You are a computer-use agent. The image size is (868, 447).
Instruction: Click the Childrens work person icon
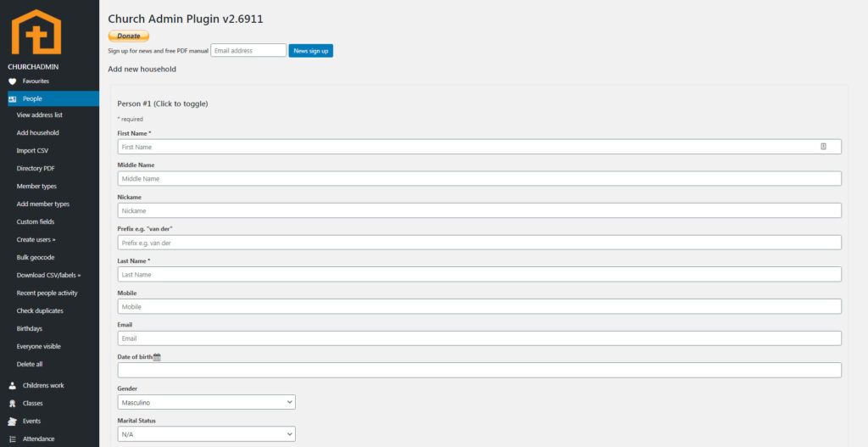(x=12, y=386)
